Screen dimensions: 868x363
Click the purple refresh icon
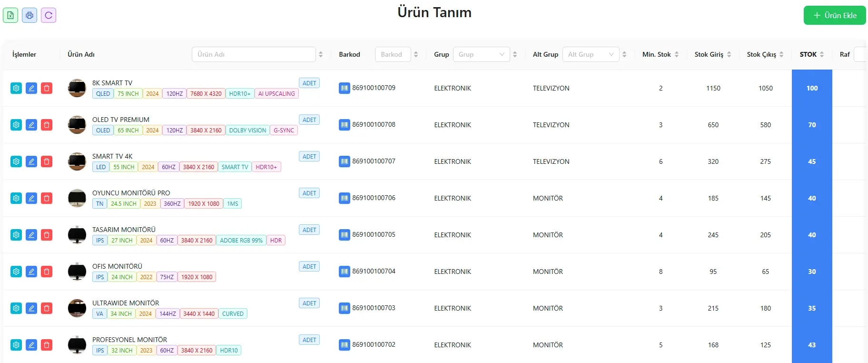[x=49, y=15]
